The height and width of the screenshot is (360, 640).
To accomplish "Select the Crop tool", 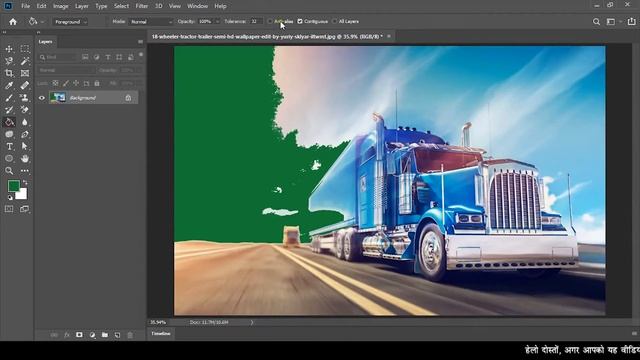I will point(9,73).
